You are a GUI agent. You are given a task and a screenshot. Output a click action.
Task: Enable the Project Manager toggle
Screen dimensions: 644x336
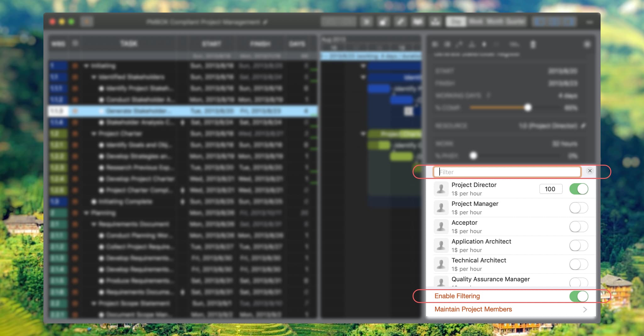pos(578,208)
